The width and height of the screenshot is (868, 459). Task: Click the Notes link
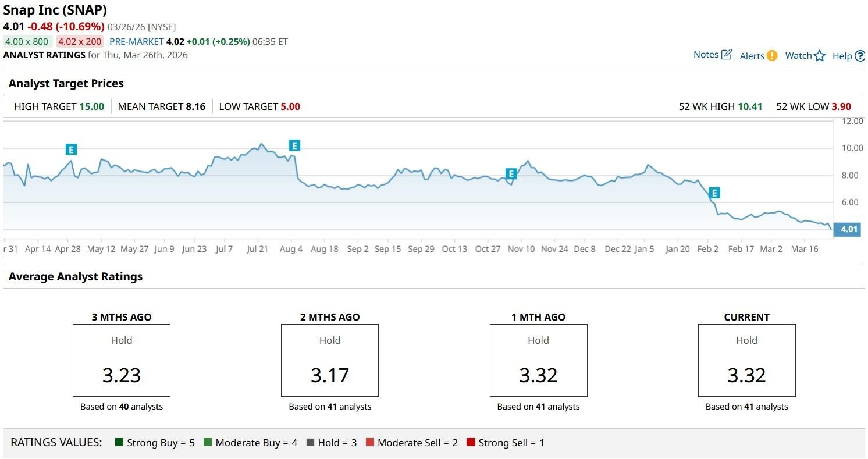tap(706, 55)
